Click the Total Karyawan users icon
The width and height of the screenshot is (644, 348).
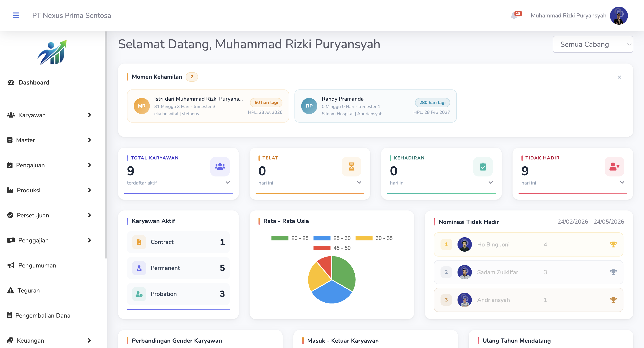point(220,166)
